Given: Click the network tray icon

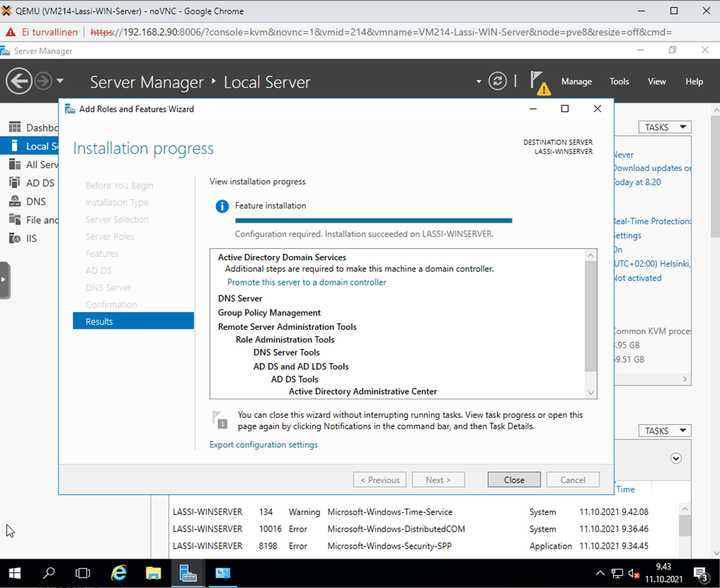Looking at the screenshot, I should (x=617, y=573).
